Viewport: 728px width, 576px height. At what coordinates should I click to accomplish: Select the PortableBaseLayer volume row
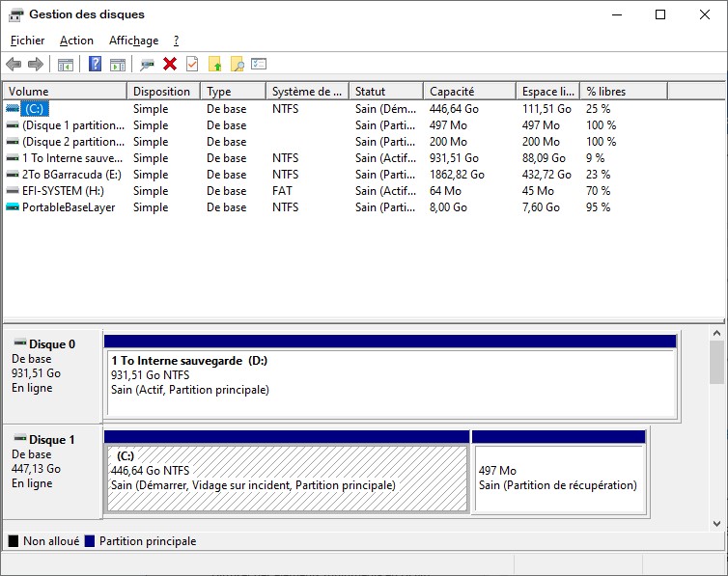tap(68, 207)
